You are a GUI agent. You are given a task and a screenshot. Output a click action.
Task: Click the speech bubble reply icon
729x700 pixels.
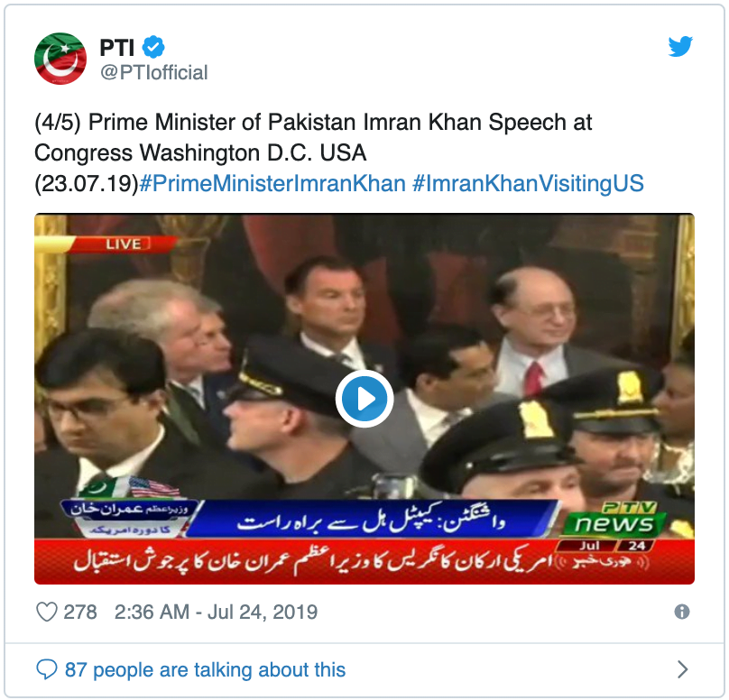(47, 669)
